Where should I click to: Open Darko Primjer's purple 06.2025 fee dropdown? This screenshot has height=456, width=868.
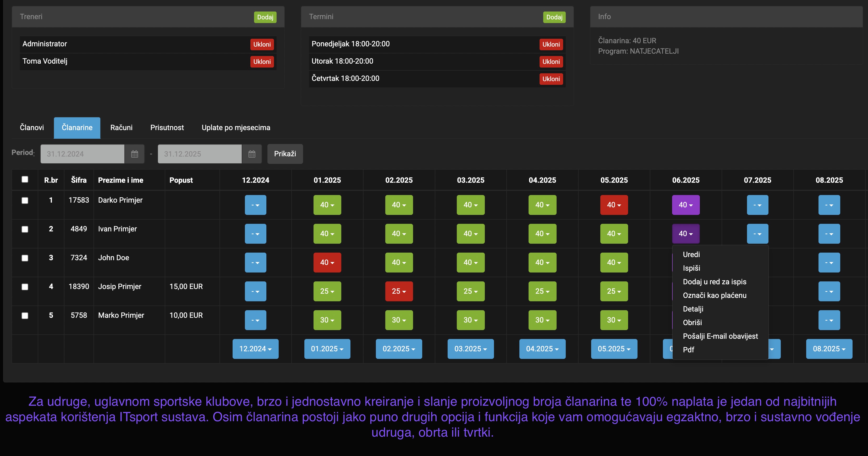click(x=685, y=205)
